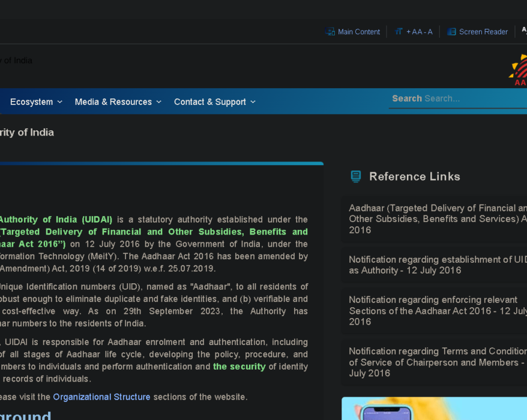Open Notification regarding enforcing relevant Sections
The height and width of the screenshot is (420, 527).
tap(434, 311)
